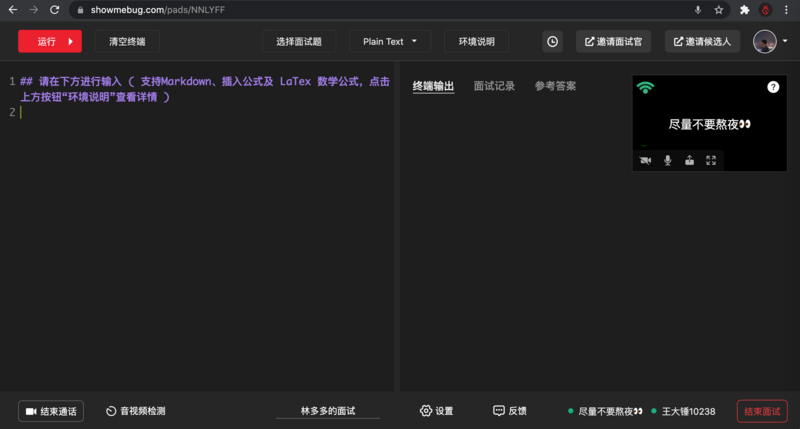Click the screen share icon
This screenshot has height=429, width=800.
pyautogui.click(x=689, y=160)
